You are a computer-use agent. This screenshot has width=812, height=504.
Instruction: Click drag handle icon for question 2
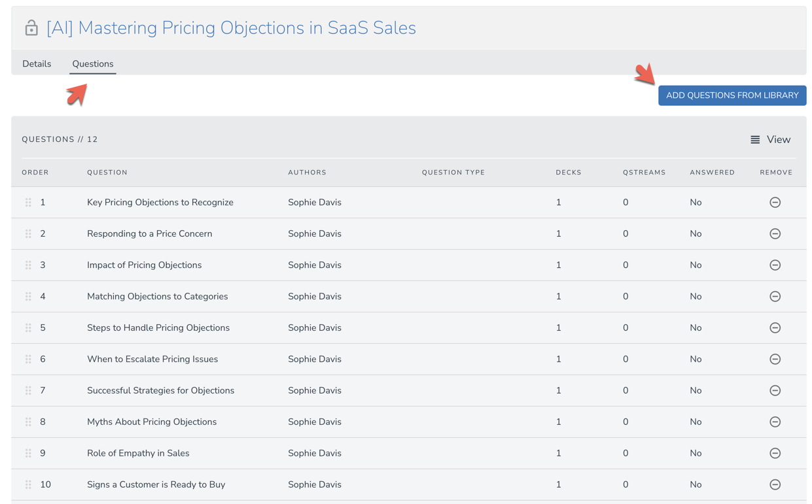click(x=28, y=234)
